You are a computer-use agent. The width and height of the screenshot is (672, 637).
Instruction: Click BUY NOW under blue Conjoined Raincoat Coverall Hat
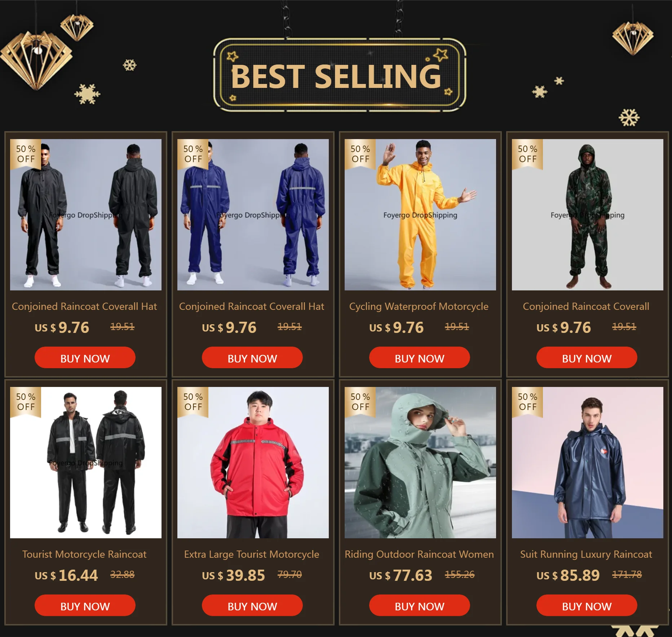(252, 357)
